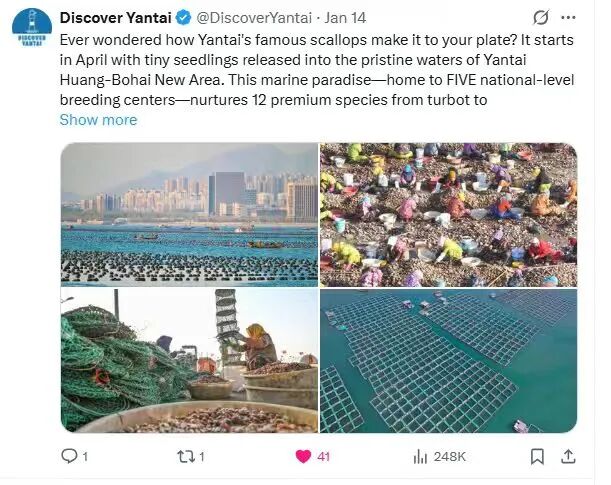Image resolution: width=611 pixels, height=485 pixels.
Task: Expand the post with Show more
Action: (99, 120)
